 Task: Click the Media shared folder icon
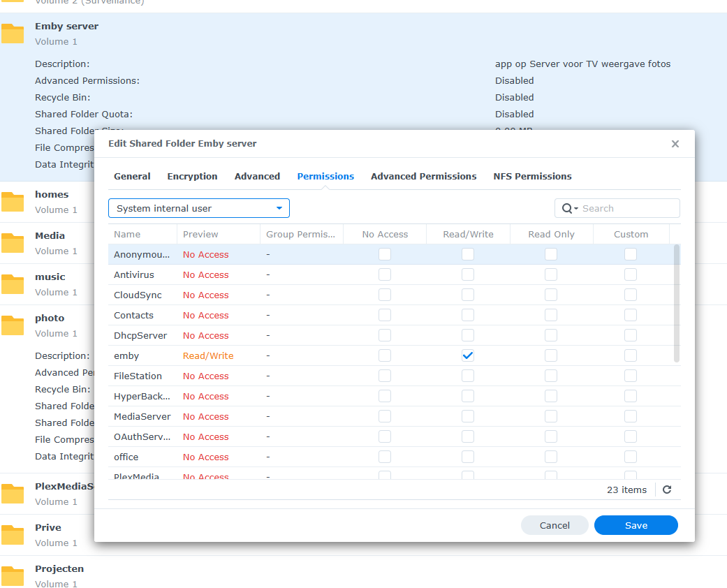13,242
